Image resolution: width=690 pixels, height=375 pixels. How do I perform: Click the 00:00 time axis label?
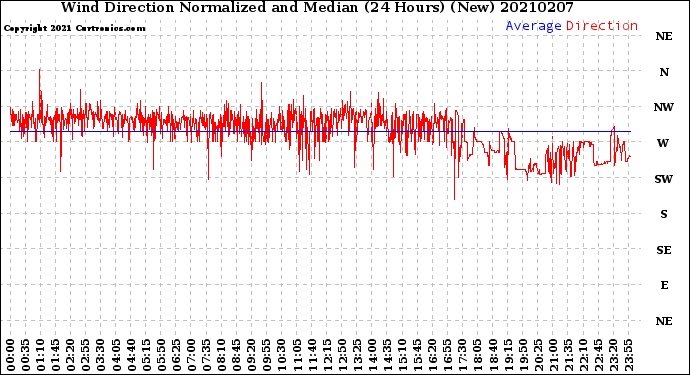11,355
